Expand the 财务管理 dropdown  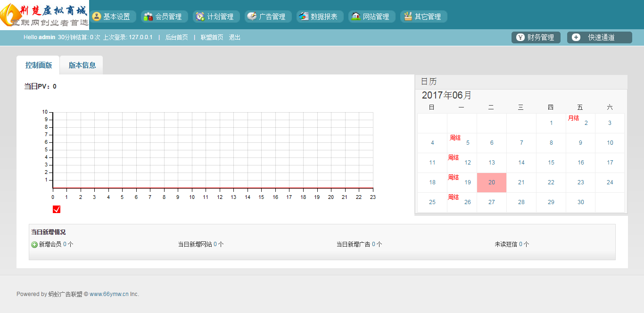click(x=536, y=37)
